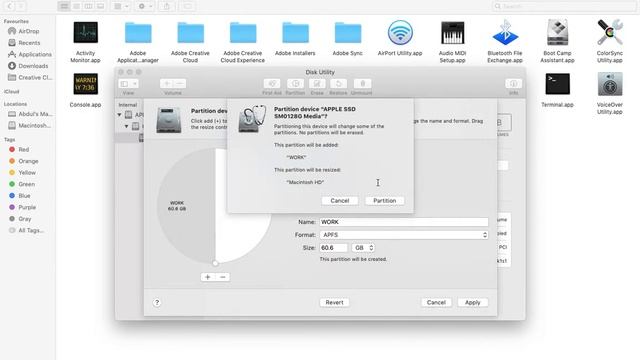Image resolution: width=640 pixels, height=360 pixels.
Task: Confirm with the Partition button
Action: point(384,201)
